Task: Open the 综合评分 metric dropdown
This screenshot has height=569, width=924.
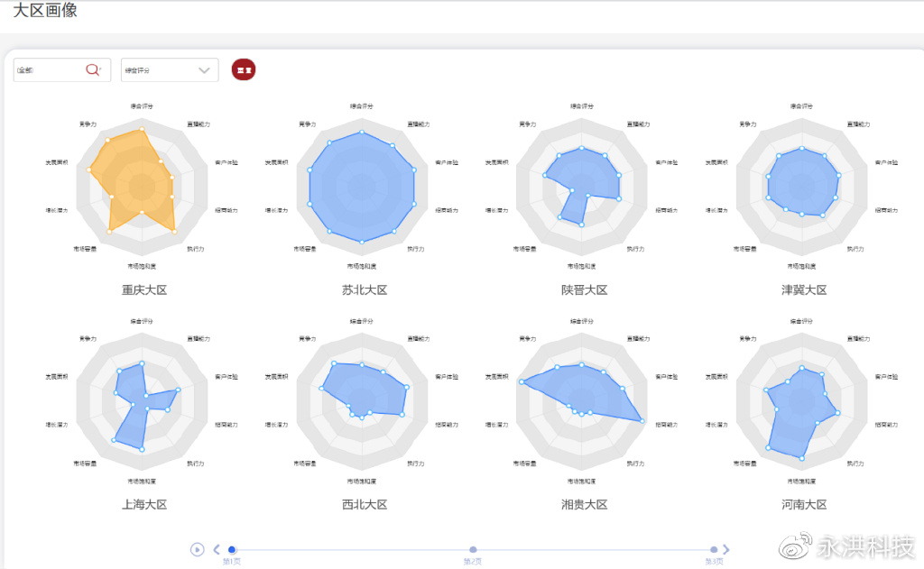Action: pos(169,69)
